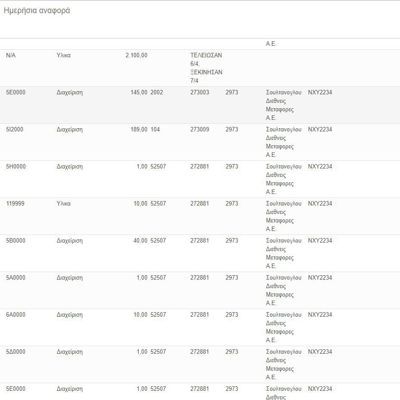Click the 5B0000 row code
400x400 pixels.
tap(15, 240)
